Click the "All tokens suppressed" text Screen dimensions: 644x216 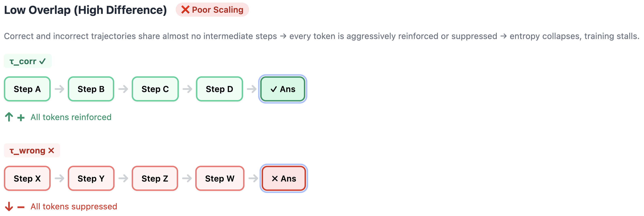pyautogui.click(x=74, y=207)
